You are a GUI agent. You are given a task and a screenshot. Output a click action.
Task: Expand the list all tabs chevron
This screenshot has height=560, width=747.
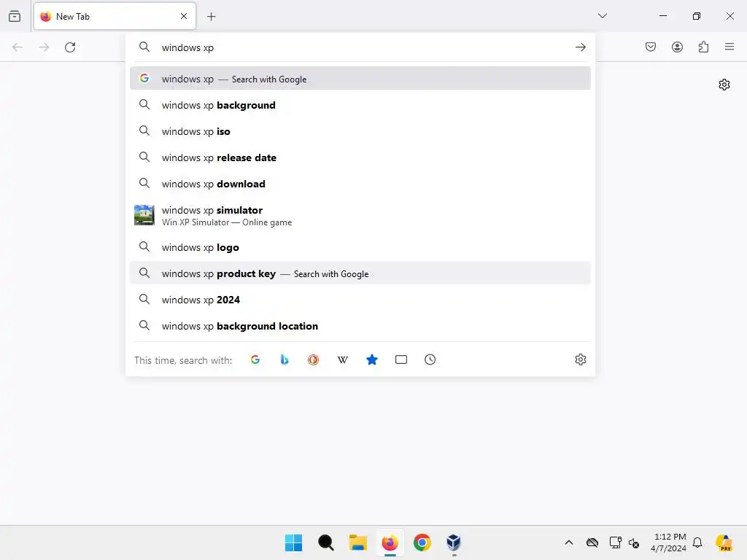603,16
